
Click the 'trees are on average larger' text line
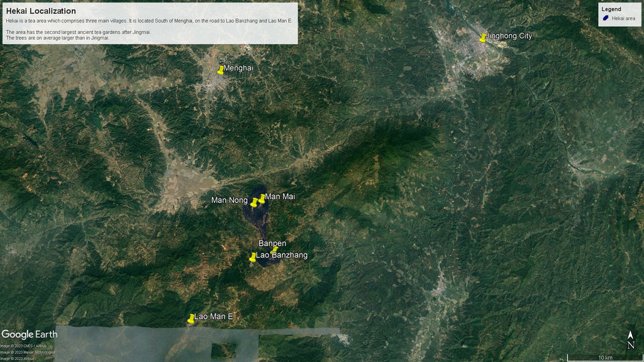(x=57, y=38)
